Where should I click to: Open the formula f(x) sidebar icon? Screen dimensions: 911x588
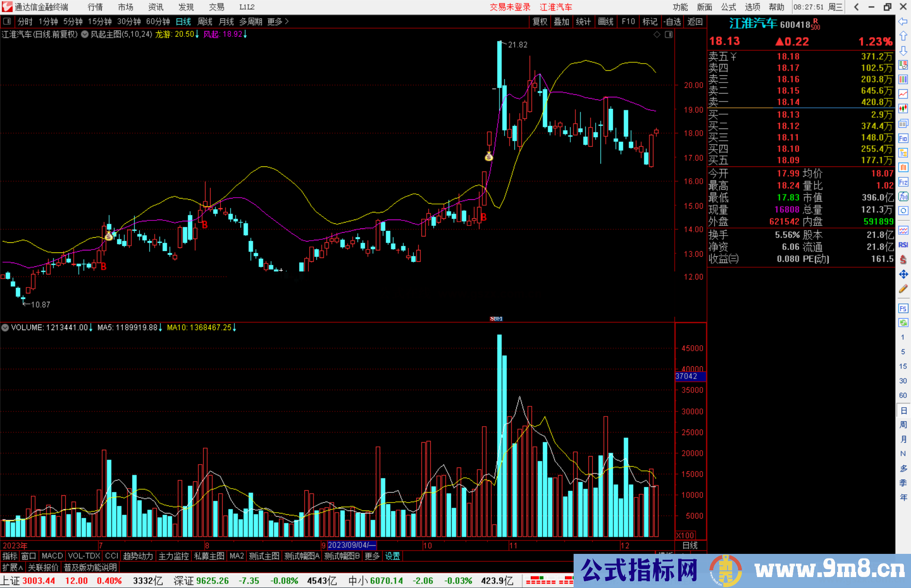click(x=903, y=197)
